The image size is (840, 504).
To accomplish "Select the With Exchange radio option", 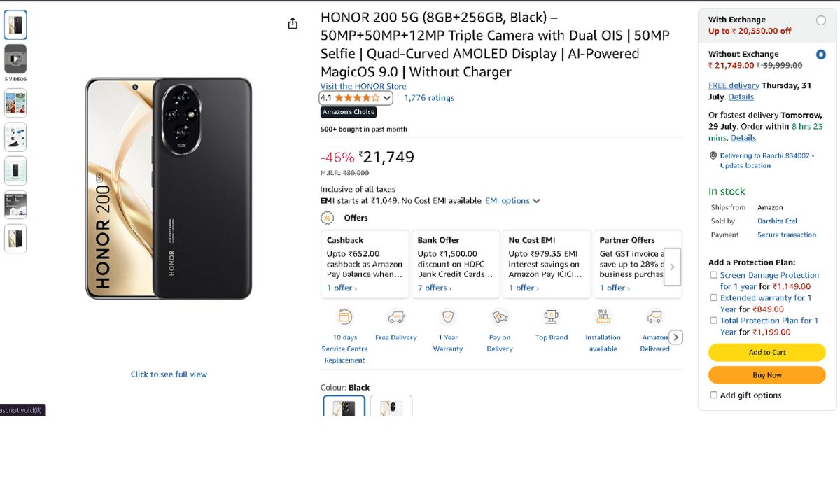I will [x=821, y=20].
